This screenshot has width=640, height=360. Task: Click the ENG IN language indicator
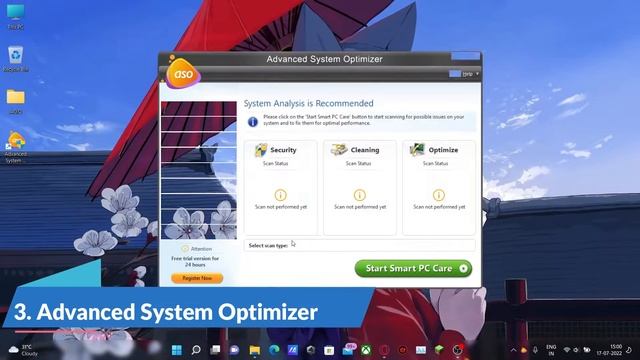(x=551, y=350)
